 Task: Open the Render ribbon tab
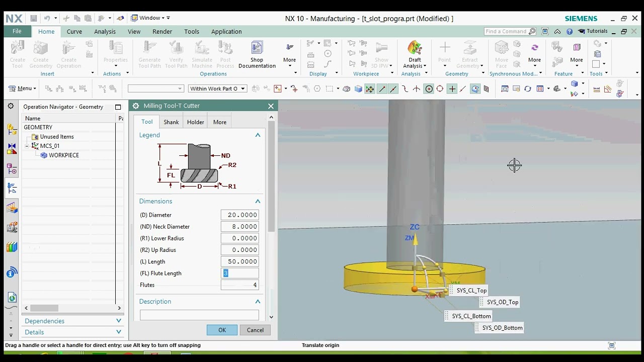162,31
